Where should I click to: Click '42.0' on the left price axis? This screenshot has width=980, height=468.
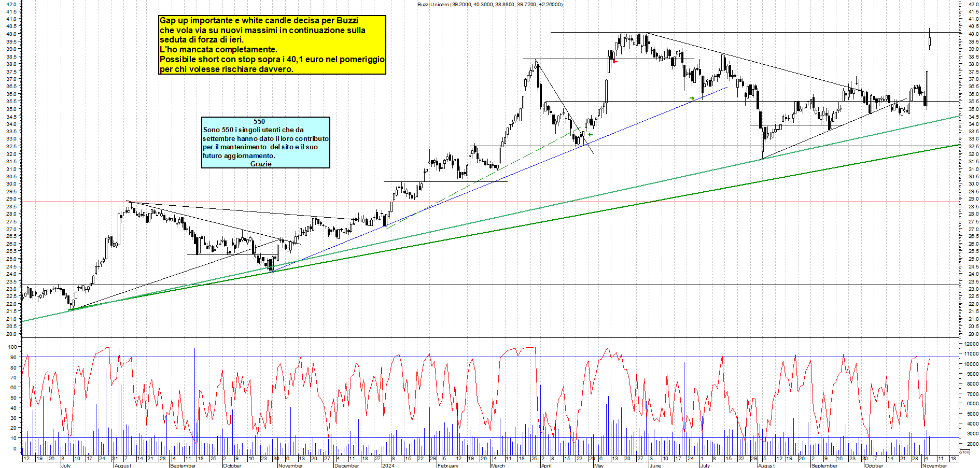coord(12,4)
